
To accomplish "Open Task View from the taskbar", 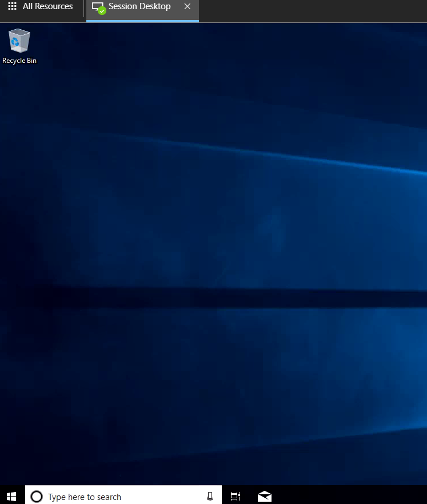I will pos(236,497).
